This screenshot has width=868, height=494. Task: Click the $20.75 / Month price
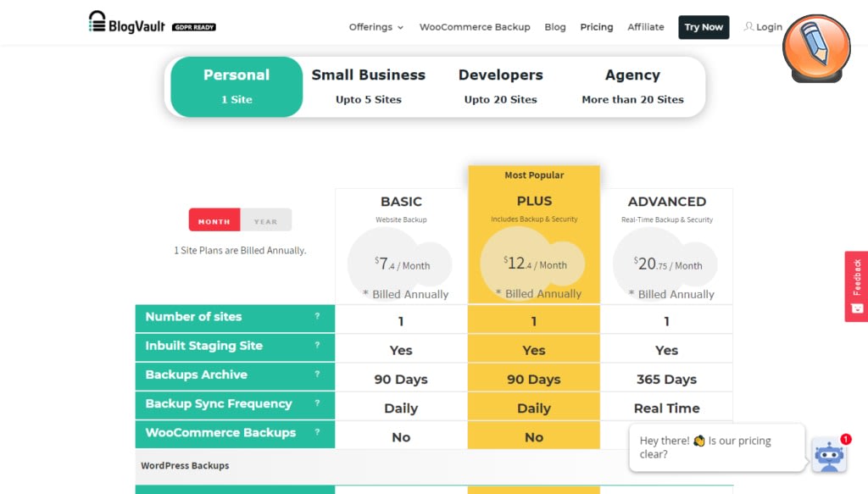tap(668, 264)
